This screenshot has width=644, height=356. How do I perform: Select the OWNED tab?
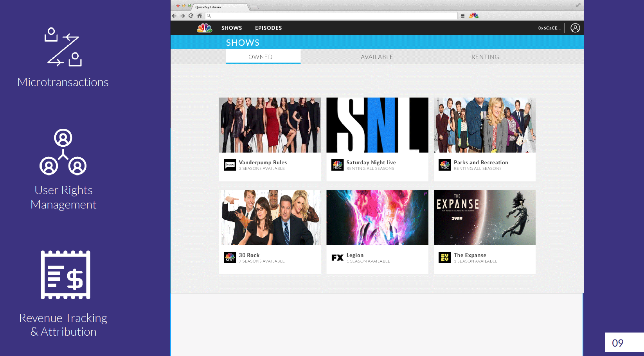pyautogui.click(x=261, y=57)
